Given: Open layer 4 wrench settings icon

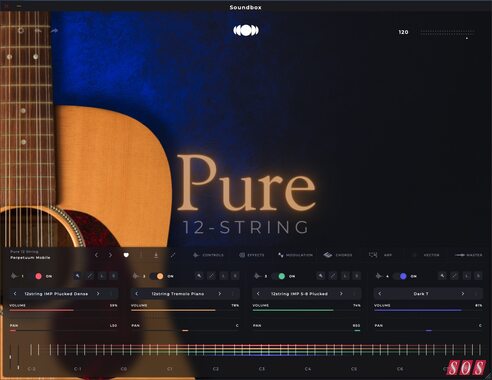Looking at the screenshot, I should tap(442, 276).
